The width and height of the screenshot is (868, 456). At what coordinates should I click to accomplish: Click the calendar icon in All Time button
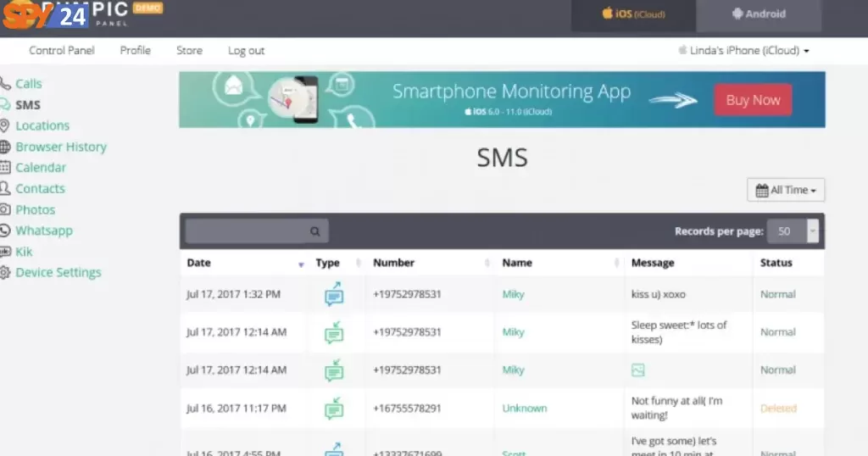click(x=762, y=191)
